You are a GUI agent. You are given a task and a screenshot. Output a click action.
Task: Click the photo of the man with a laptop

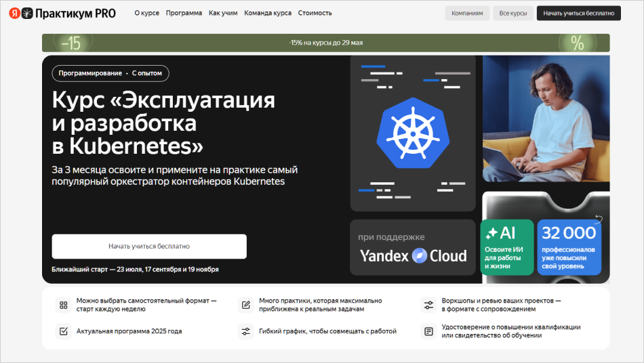point(546,119)
